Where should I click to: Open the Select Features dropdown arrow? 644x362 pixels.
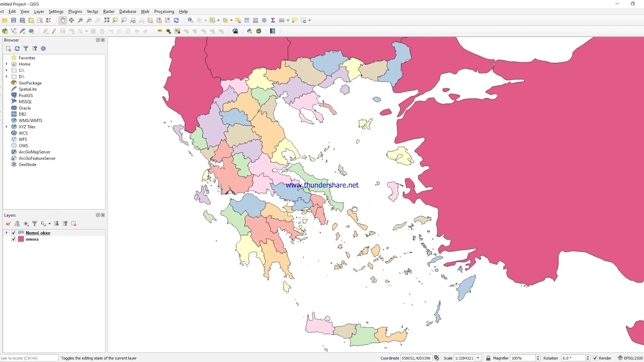click(x=218, y=20)
